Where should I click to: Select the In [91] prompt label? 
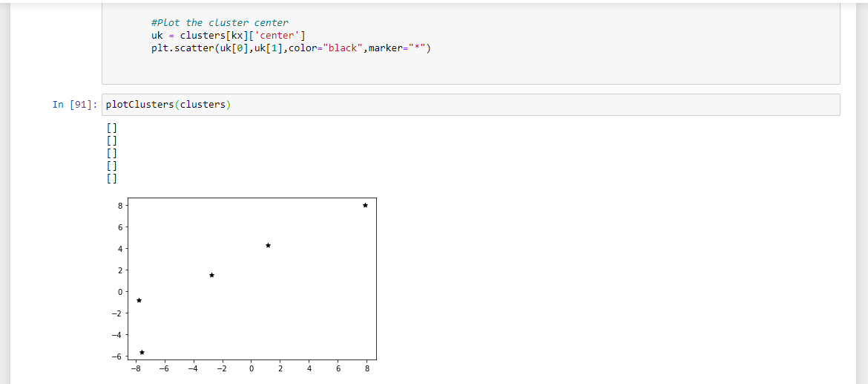[x=75, y=105]
